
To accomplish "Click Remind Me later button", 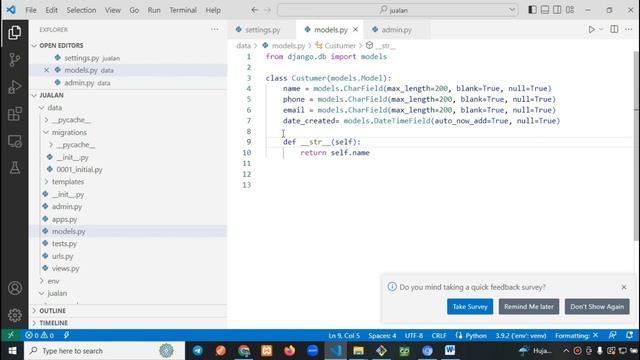I will [x=529, y=307].
